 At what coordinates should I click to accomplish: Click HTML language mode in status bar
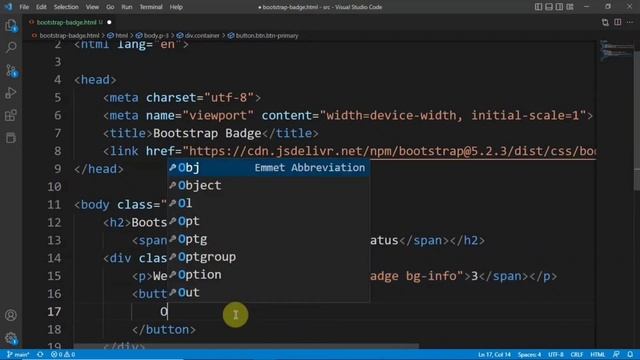[x=598, y=355]
